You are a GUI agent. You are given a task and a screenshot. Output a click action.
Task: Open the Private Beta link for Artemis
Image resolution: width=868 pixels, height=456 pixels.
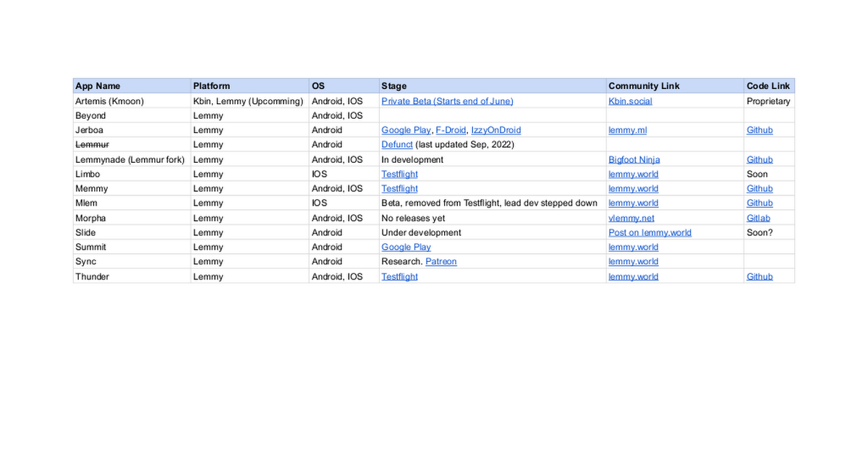[447, 101]
